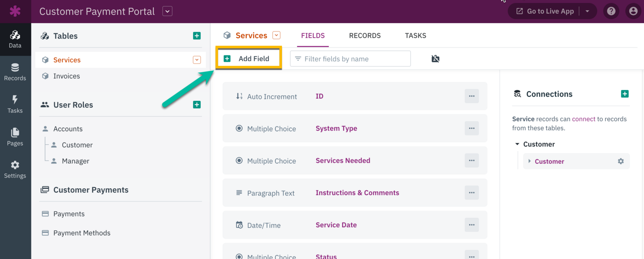The height and width of the screenshot is (259, 644).
Task: Click the Add Field button
Action: [x=248, y=59]
